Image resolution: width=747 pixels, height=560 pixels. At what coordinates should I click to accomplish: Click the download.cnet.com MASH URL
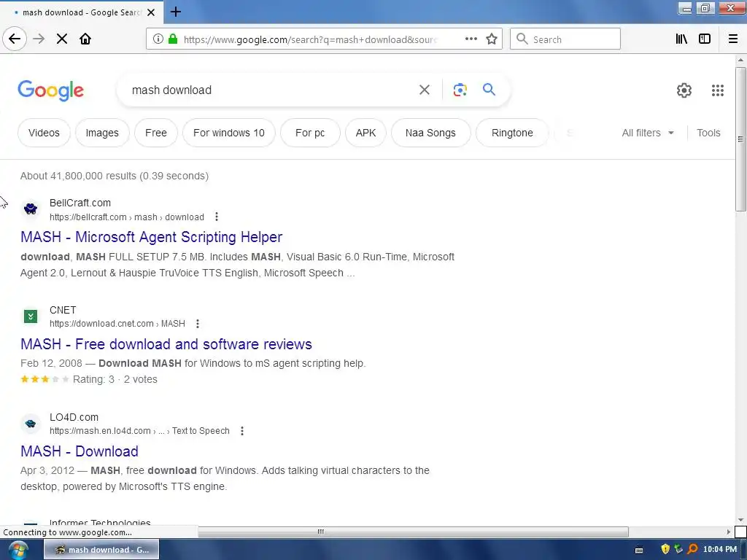click(x=117, y=324)
